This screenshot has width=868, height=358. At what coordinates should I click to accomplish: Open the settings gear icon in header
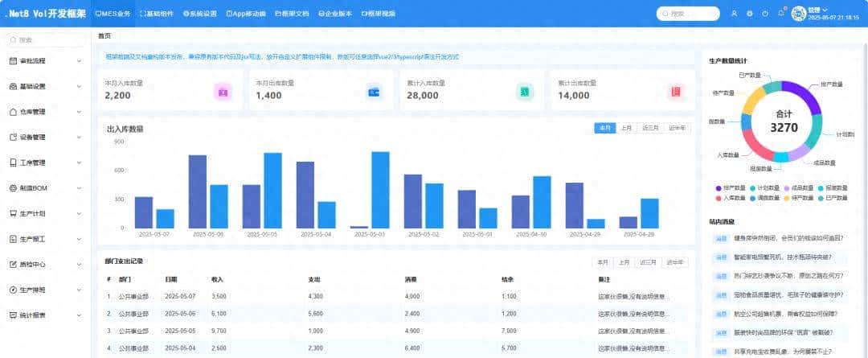pos(749,14)
